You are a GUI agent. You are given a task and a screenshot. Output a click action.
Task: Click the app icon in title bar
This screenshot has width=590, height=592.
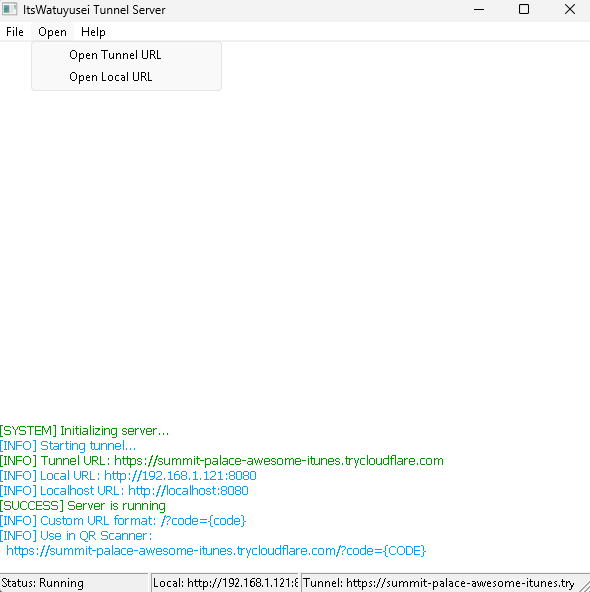point(9,9)
